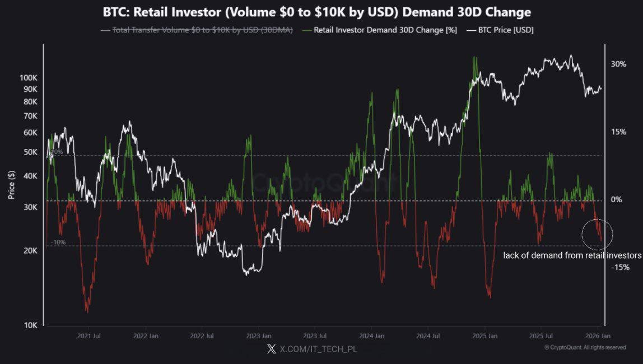Image resolution: width=643 pixels, height=364 pixels.
Task: Click the '2022 Jan' axis label
Action: pyautogui.click(x=146, y=335)
